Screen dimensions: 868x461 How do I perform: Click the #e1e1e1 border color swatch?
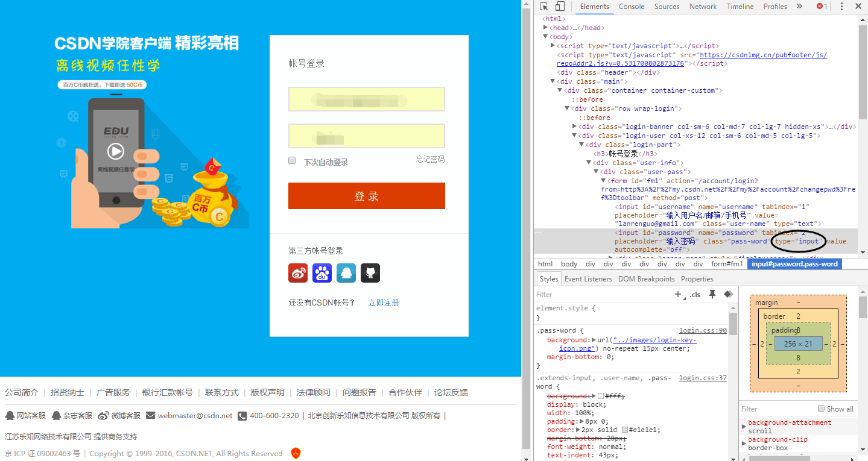tap(625, 430)
